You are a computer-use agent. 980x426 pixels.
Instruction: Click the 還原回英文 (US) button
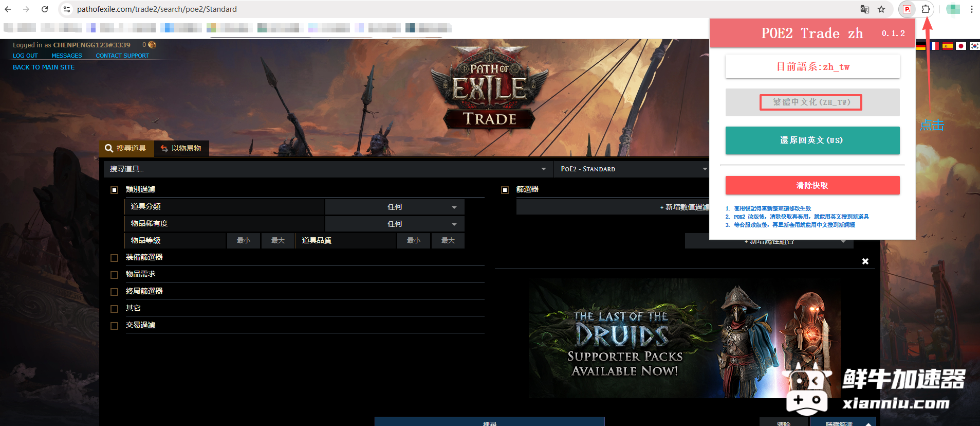pos(812,140)
